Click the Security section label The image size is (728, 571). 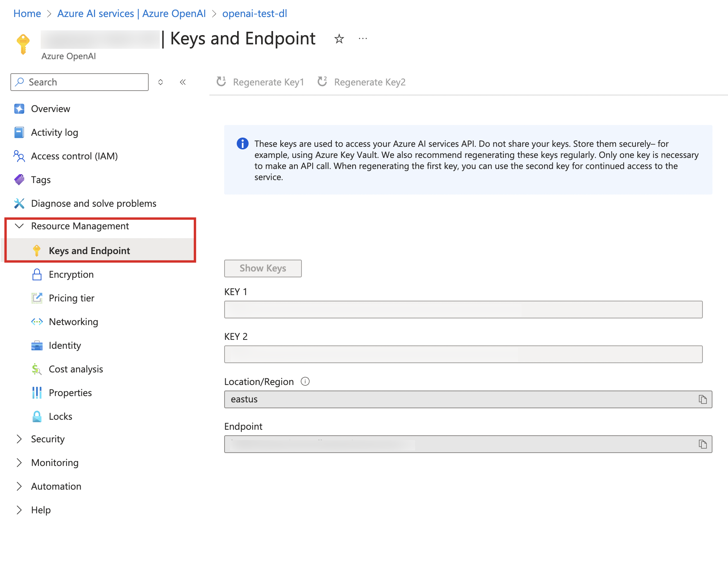(48, 439)
